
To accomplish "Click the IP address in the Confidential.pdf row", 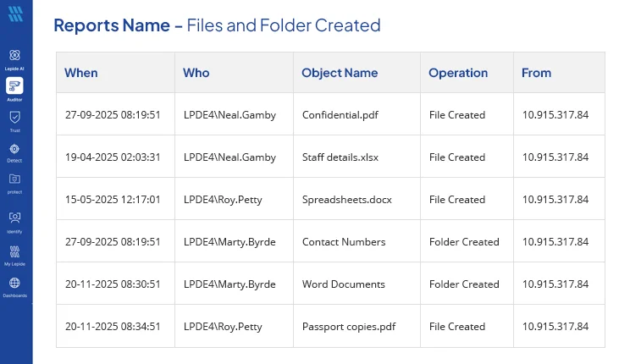I will pyautogui.click(x=555, y=115).
